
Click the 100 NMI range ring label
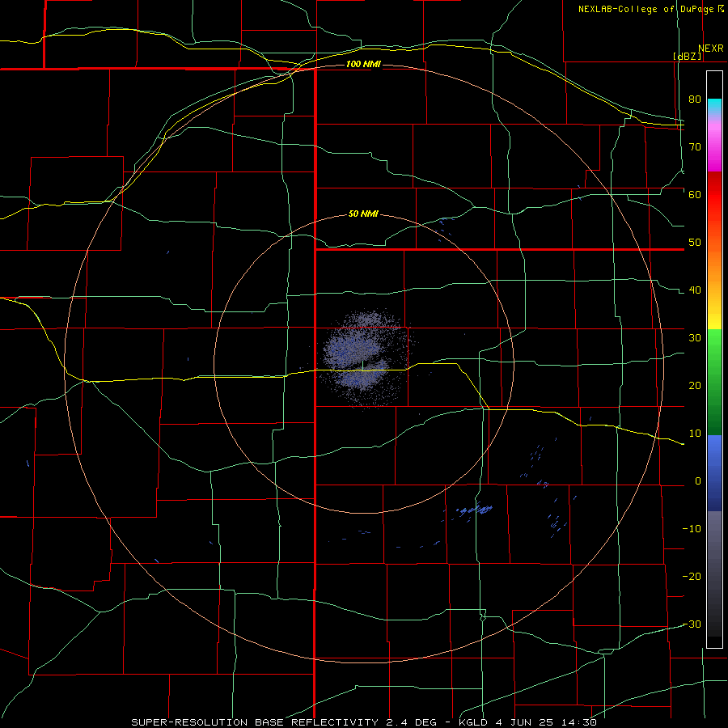[x=363, y=64]
